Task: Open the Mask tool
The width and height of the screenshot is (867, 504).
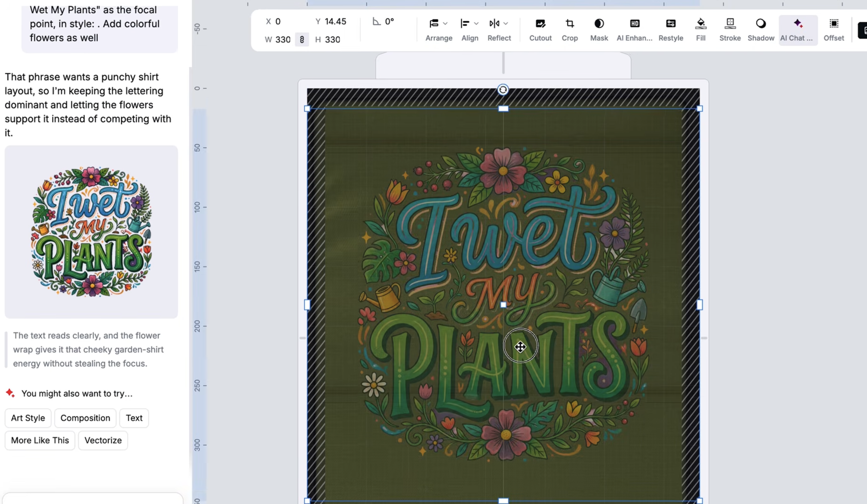Action: pyautogui.click(x=599, y=30)
